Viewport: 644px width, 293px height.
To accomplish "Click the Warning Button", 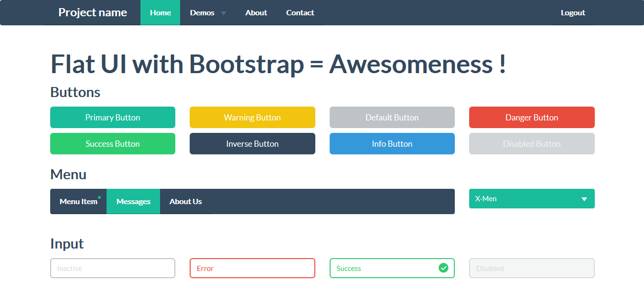I will click(x=252, y=117).
